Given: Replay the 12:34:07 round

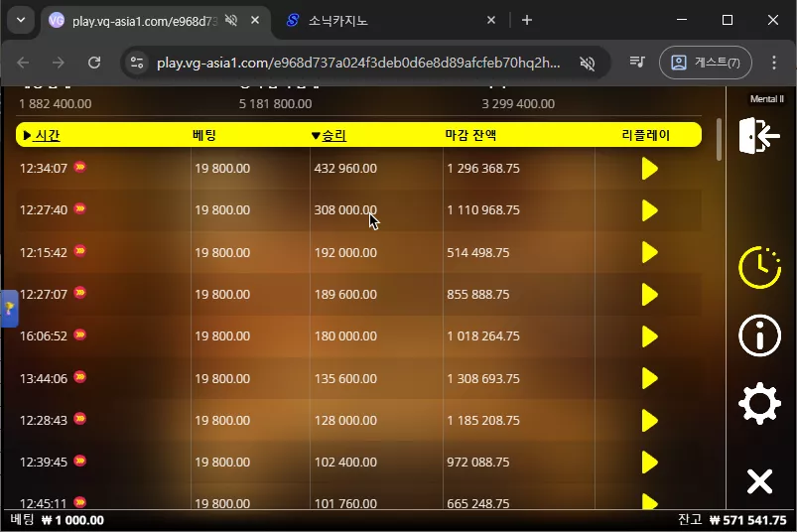Looking at the screenshot, I should 649,169.
